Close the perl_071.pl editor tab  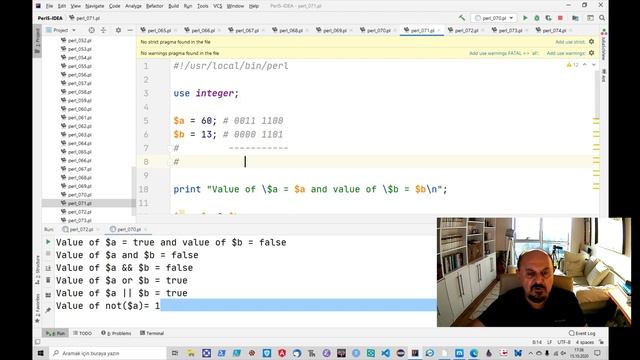439,31
